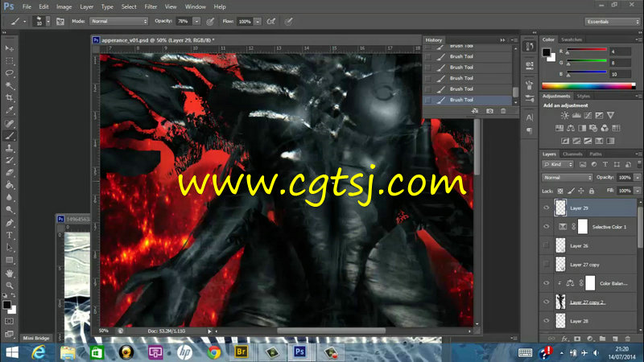Toggle lock transparent pixels in Layers panel
This screenshot has height=362, width=644.
560,191
